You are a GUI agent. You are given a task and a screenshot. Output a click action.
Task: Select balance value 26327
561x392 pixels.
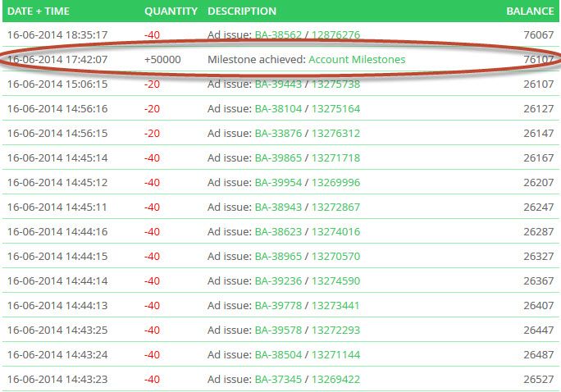539,257
